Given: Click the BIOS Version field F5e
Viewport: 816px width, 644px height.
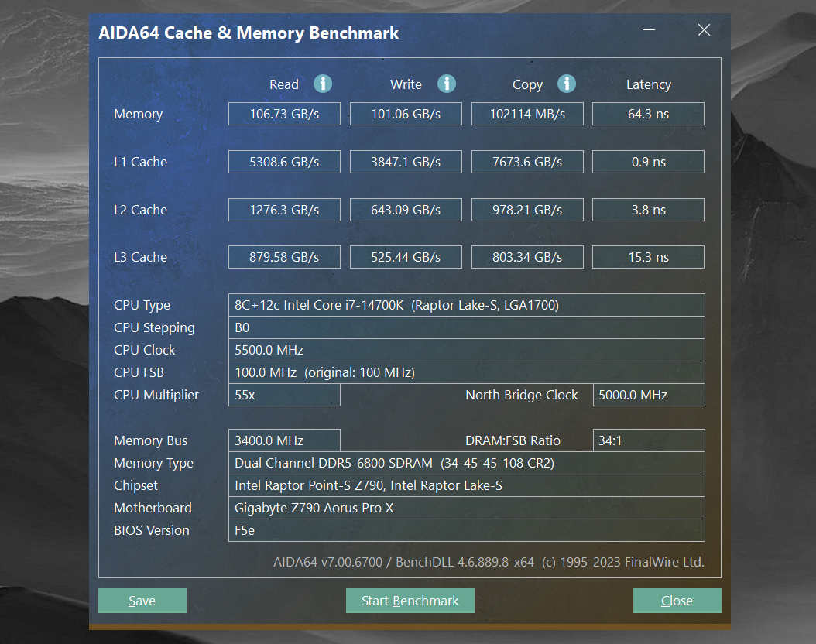Looking at the screenshot, I should (x=466, y=530).
